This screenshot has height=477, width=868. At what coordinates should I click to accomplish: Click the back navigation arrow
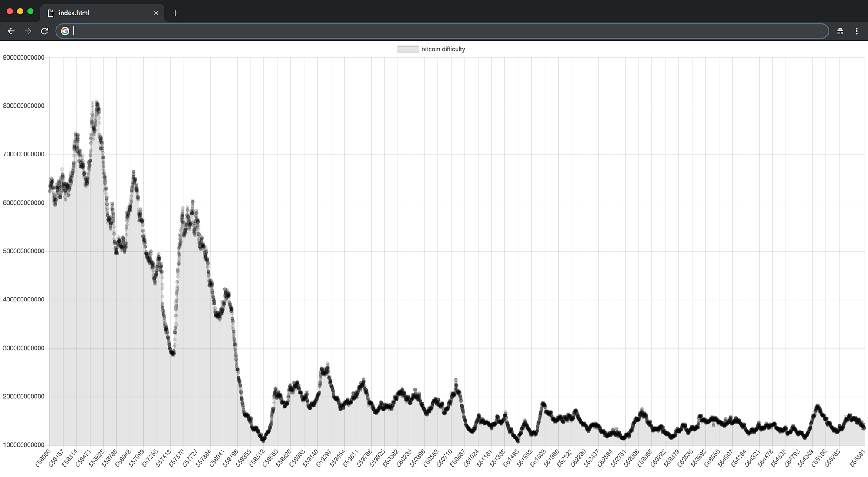(x=11, y=31)
